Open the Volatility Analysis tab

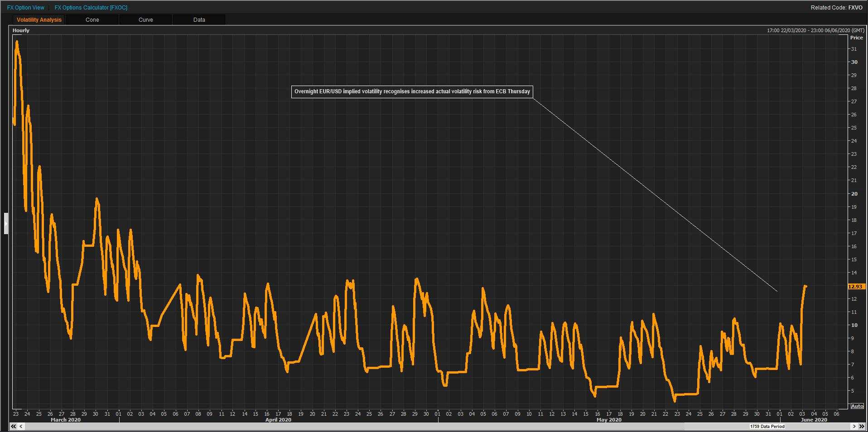tap(39, 20)
